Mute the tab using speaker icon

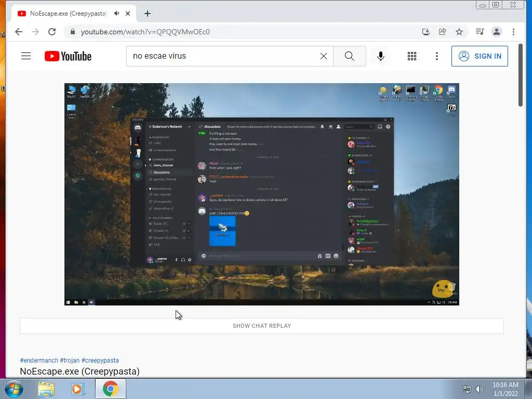[x=117, y=14]
